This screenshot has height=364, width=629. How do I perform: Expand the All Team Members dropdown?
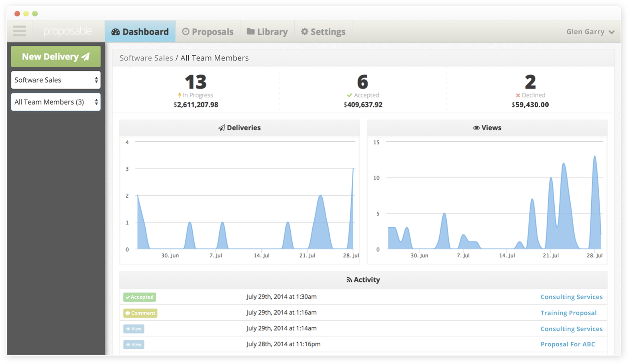56,102
